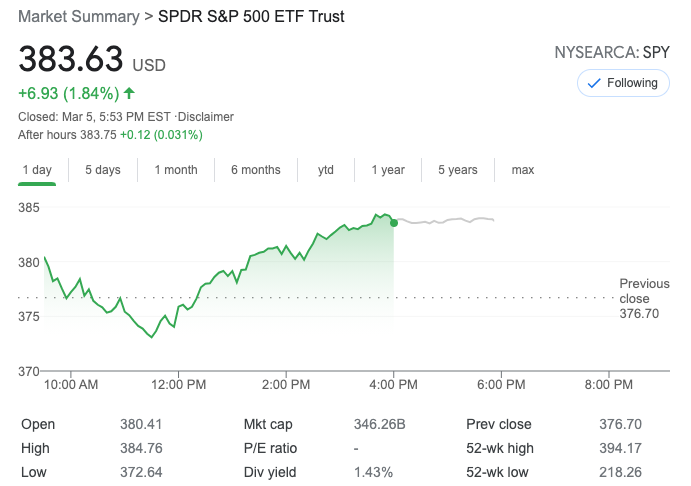
Task: Click the Previous close 376.70 label
Action: (639, 299)
